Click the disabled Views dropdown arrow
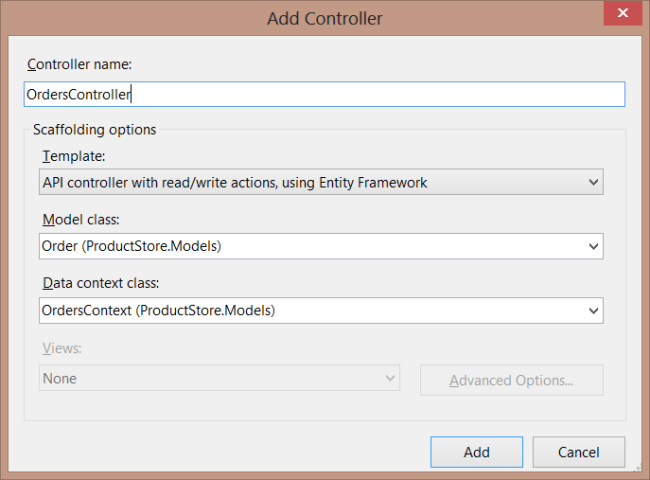The width and height of the screenshot is (650, 480). pyautogui.click(x=389, y=379)
